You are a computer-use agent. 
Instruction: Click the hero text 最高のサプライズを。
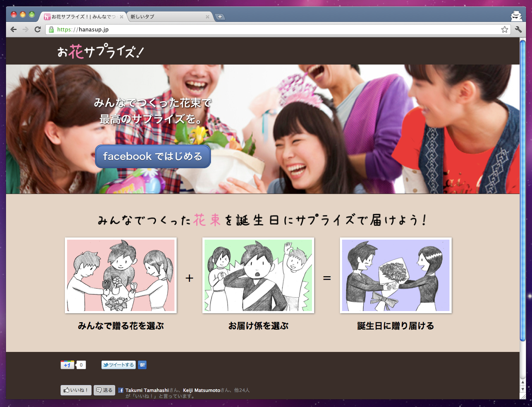click(x=151, y=119)
